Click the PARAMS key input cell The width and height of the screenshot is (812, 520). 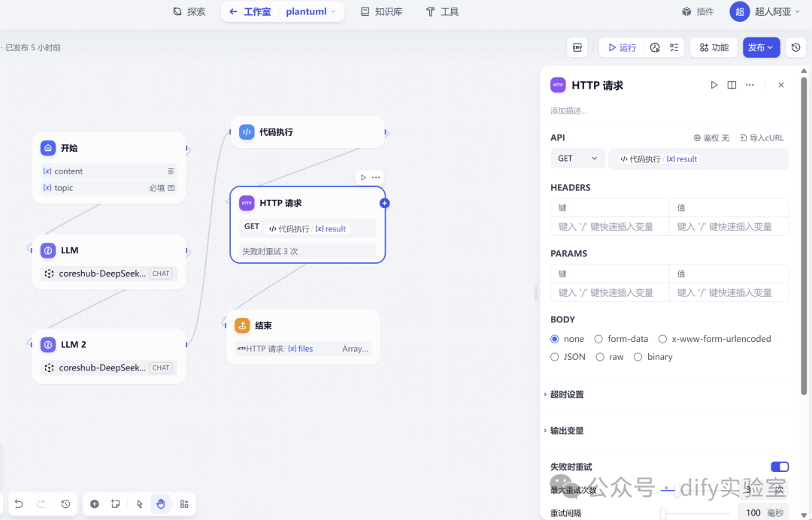[610, 292]
